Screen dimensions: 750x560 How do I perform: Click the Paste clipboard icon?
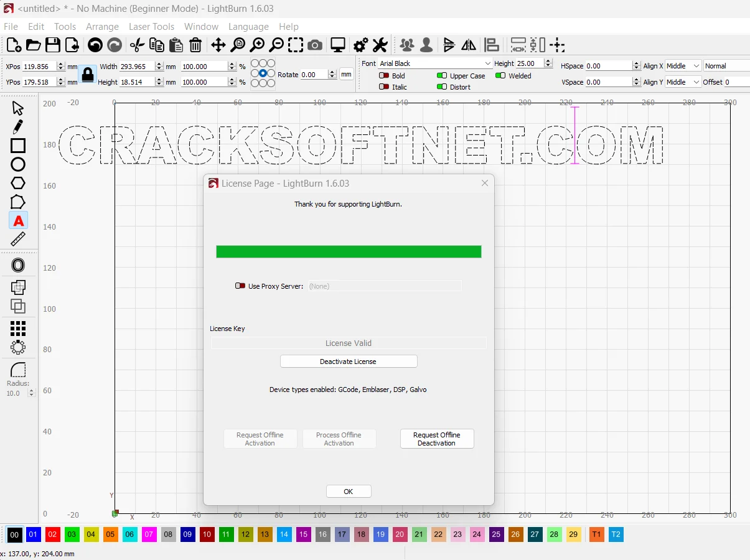pyautogui.click(x=176, y=45)
